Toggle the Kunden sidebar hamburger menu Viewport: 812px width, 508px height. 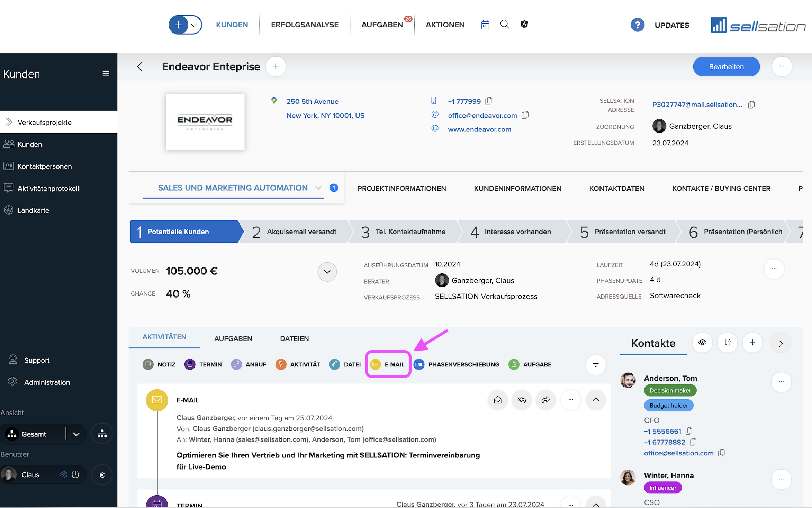click(106, 74)
